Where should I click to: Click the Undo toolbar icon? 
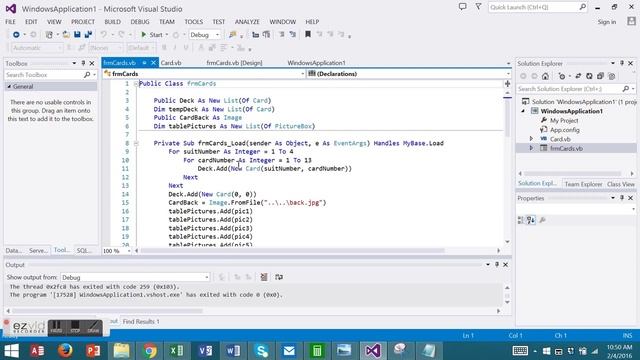tap(104, 35)
